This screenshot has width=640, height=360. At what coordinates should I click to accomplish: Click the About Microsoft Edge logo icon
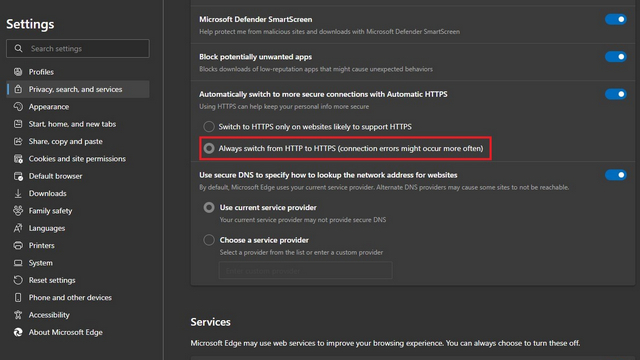(x=18, y=332)
